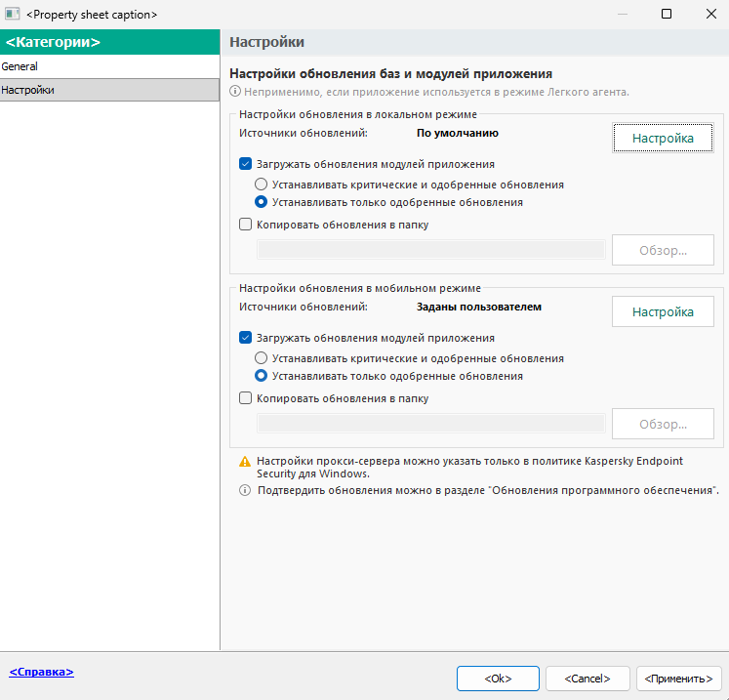Select only approved updates in mobile mode
The width and height of the screenshot is (729, 700).
tap(261, 376)
